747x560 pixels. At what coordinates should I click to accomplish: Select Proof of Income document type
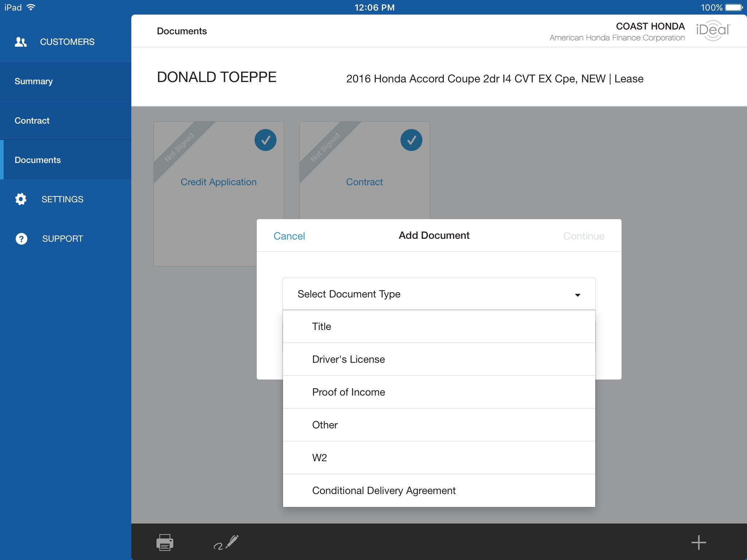click(x=348, y=392)
